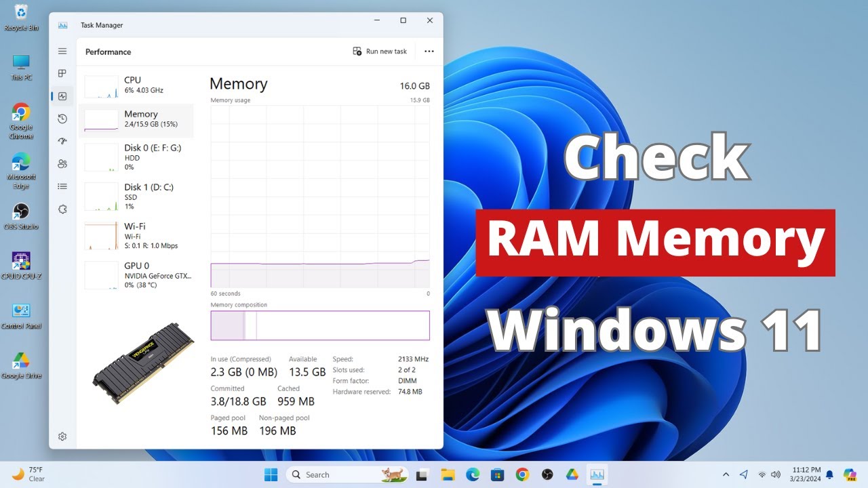Open the clock and date flyout
868x488 pixels.
coord(806,474)
